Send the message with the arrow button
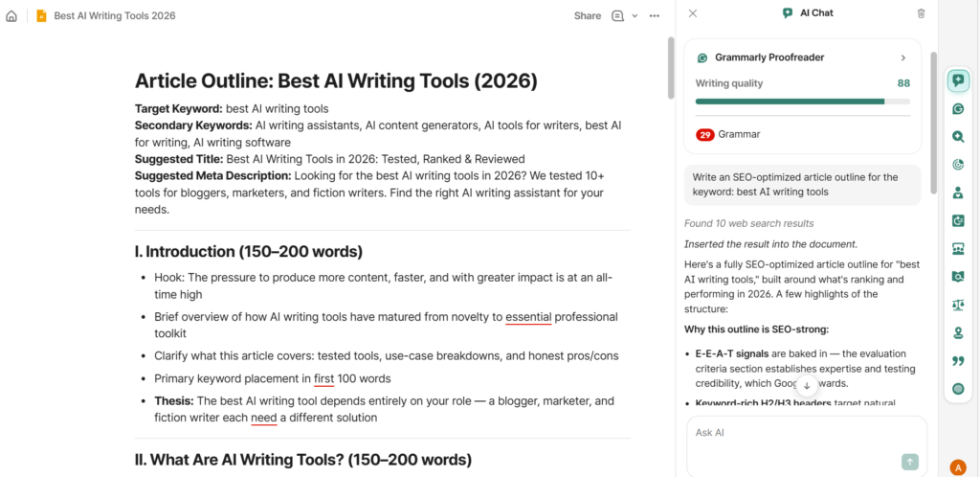 [909, 462]
